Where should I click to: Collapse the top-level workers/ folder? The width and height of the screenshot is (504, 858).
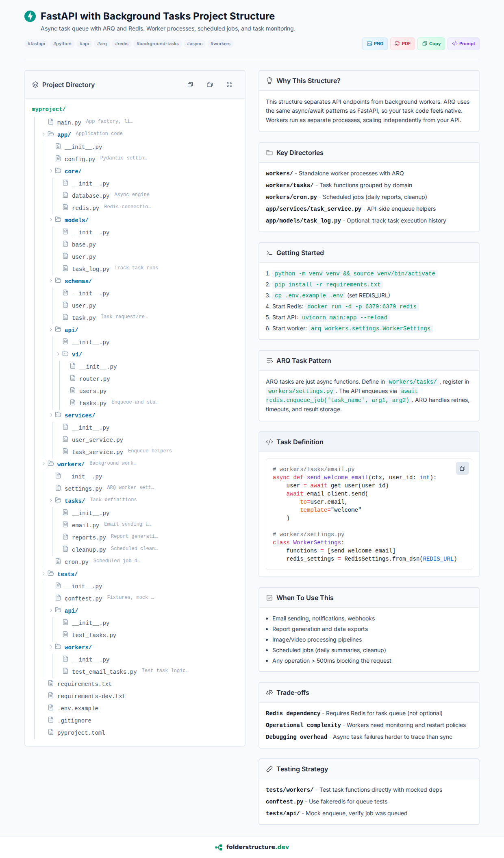click(x=43, y=464)
